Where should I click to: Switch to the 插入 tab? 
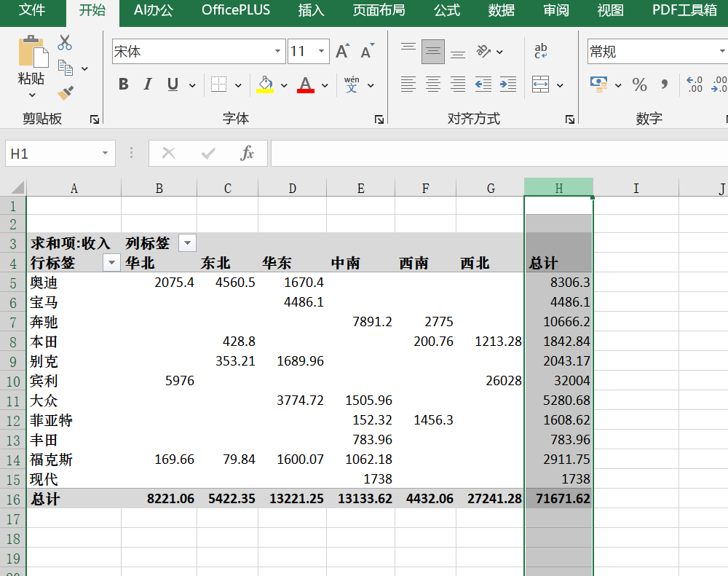311,9
